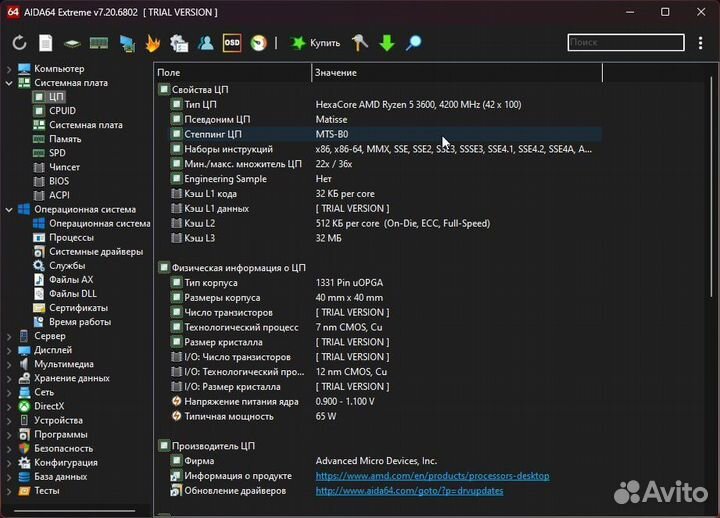Expand the Компьютер tree node

(9, 69)
